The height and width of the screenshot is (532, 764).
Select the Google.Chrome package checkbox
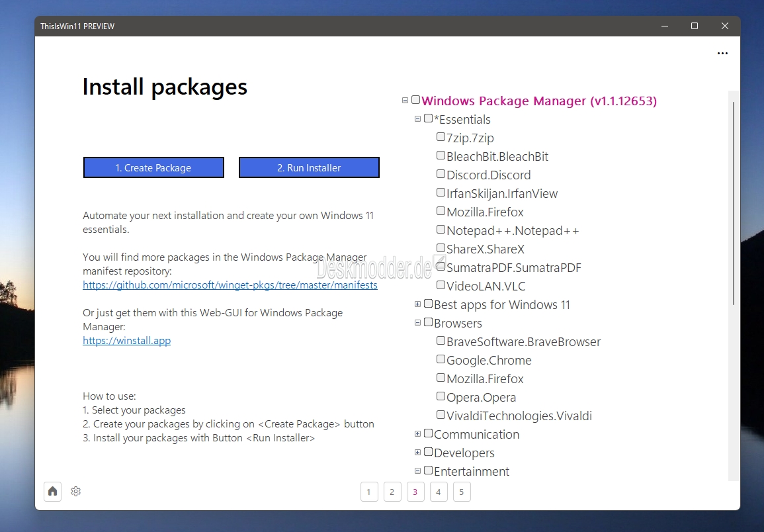441,359
